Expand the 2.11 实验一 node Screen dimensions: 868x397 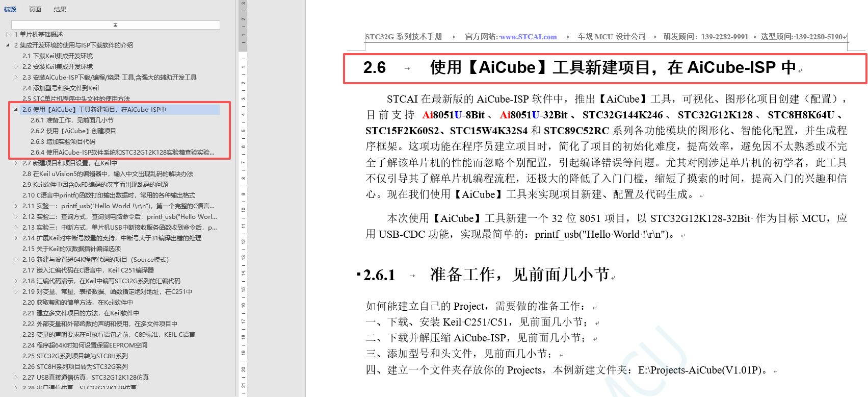pyautogui.click(x=16, y=206)
